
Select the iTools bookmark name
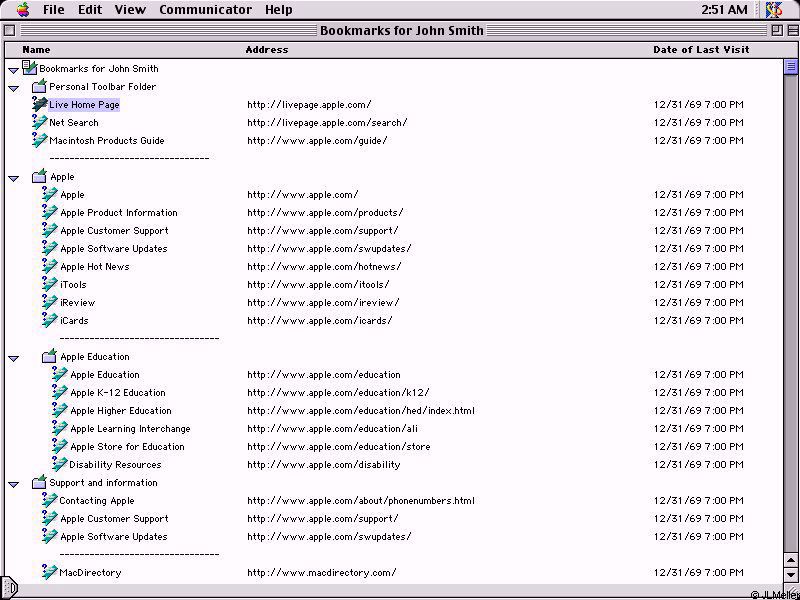[x=73, y=285]
